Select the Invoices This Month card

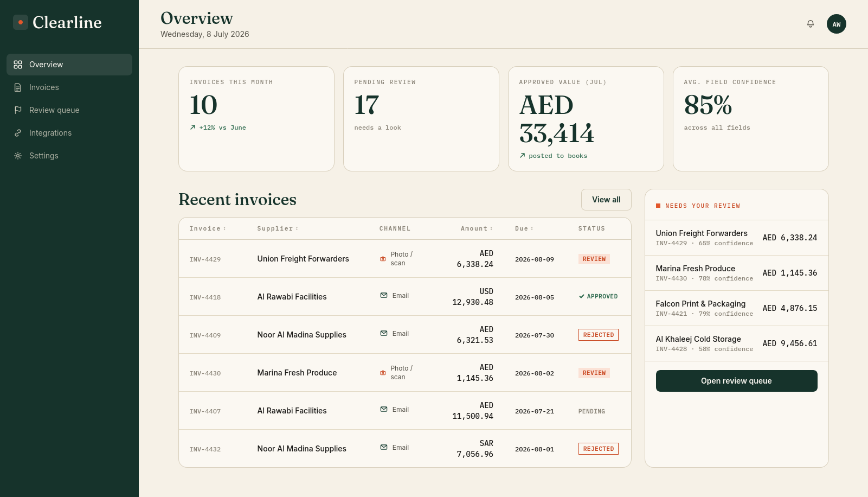(256, 119)
